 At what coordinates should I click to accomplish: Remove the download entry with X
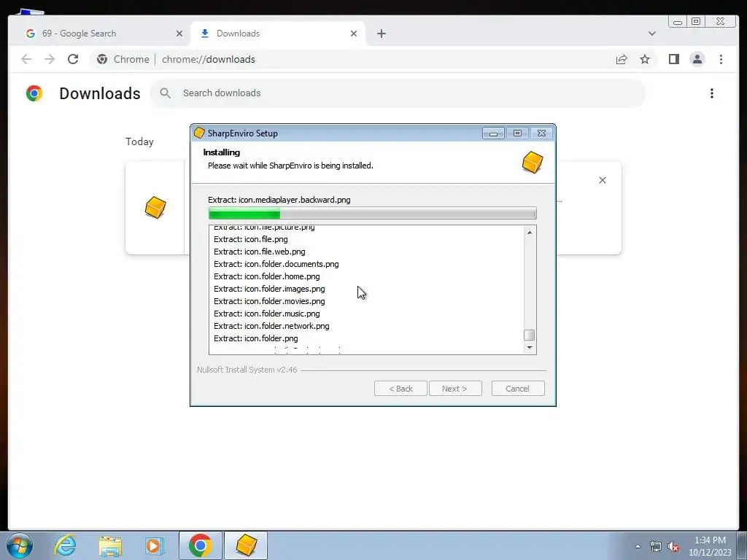(602, 180)
